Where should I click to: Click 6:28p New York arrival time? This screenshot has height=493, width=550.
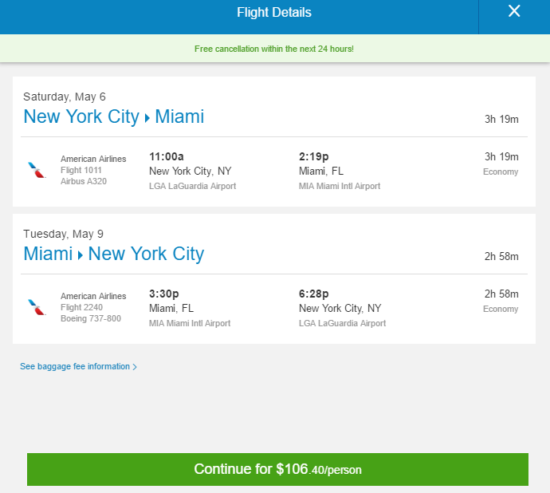314,294
